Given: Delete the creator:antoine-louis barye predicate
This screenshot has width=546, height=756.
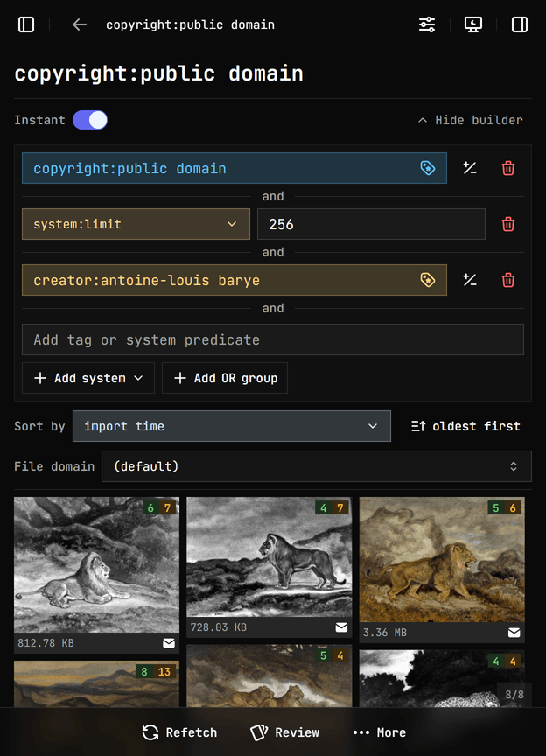Looking at the screenshot, I should click(x=508, y=280).
